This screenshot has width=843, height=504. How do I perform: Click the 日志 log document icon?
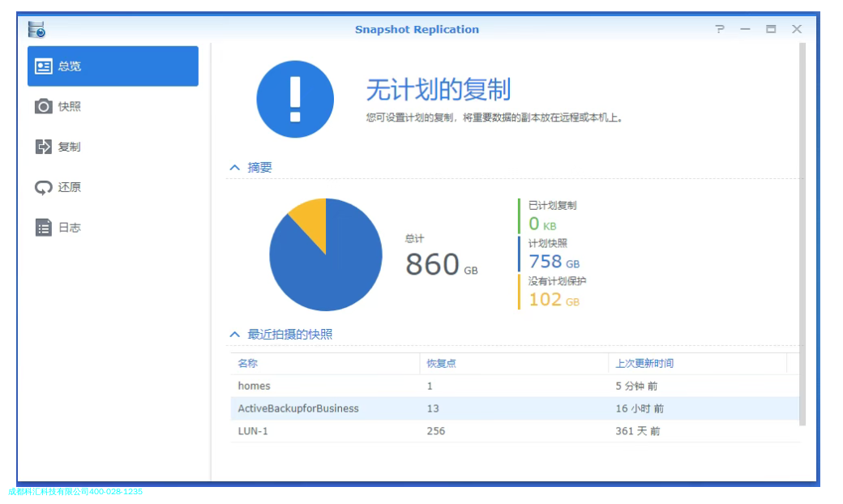44,227
